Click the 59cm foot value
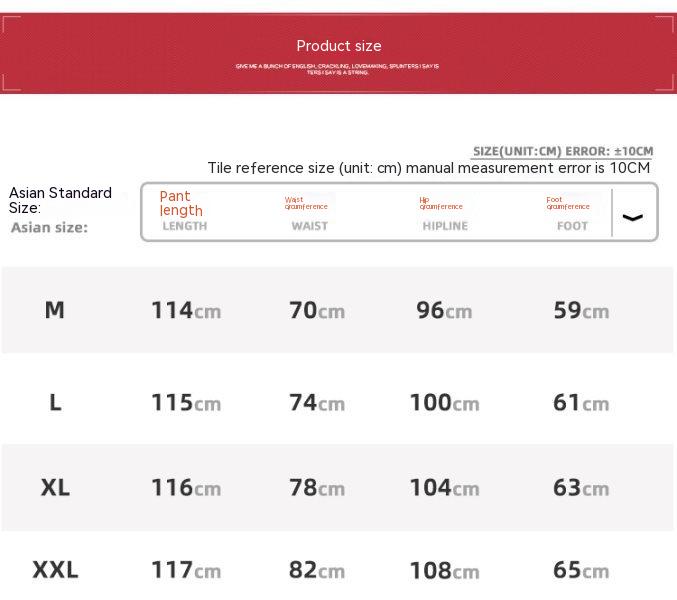The image size is (677, 600). (x=581, y=311)
